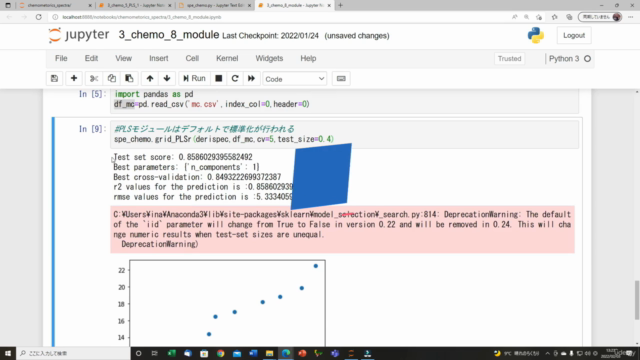This screenshot has width=640, height=360.
Task: Open Excel from the taskbar
Action: coord(171,353)
